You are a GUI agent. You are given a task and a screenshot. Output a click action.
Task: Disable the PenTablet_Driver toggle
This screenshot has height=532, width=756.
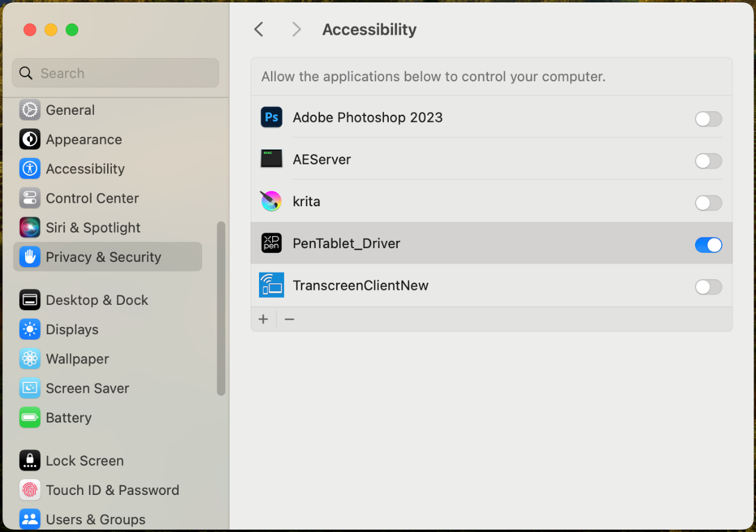708,245
